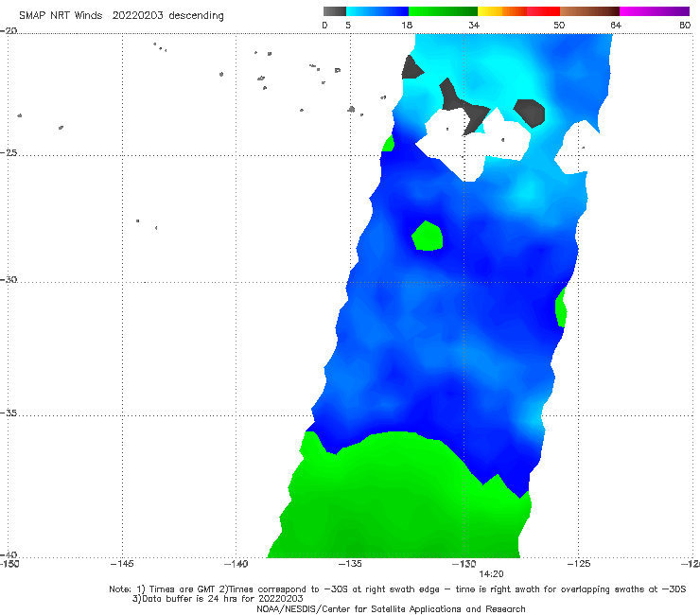Click the '-35' latitude axis label
Image resolution: width=700 pixels, height=615 pixels.
pos(9,413)
